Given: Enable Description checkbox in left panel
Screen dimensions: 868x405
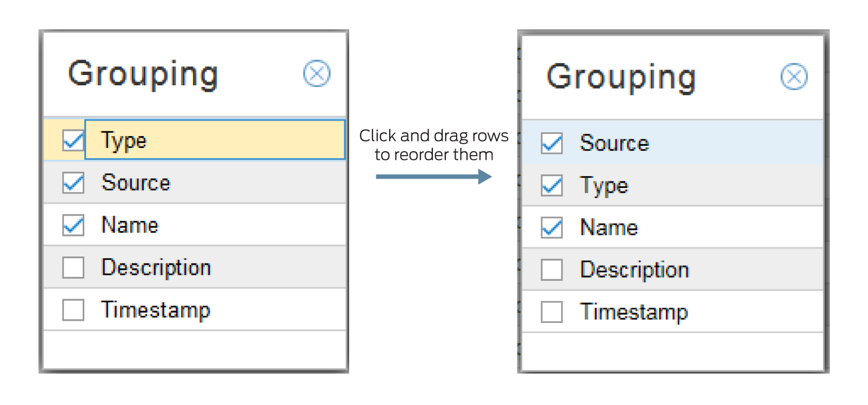Looking at the screenshot, I should [73, 267].
